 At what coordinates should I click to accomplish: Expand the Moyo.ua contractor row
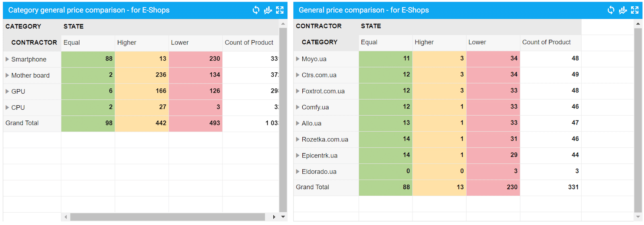coord(298,59)
